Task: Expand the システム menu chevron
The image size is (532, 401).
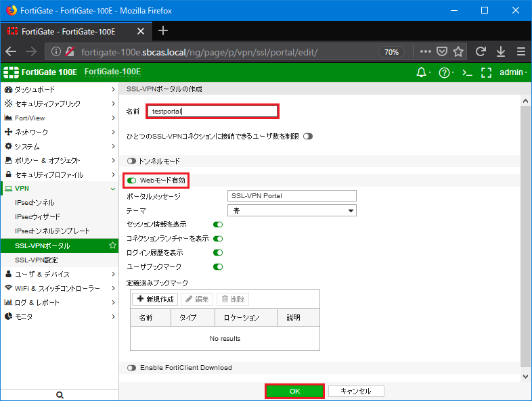Action: [113, 146]
